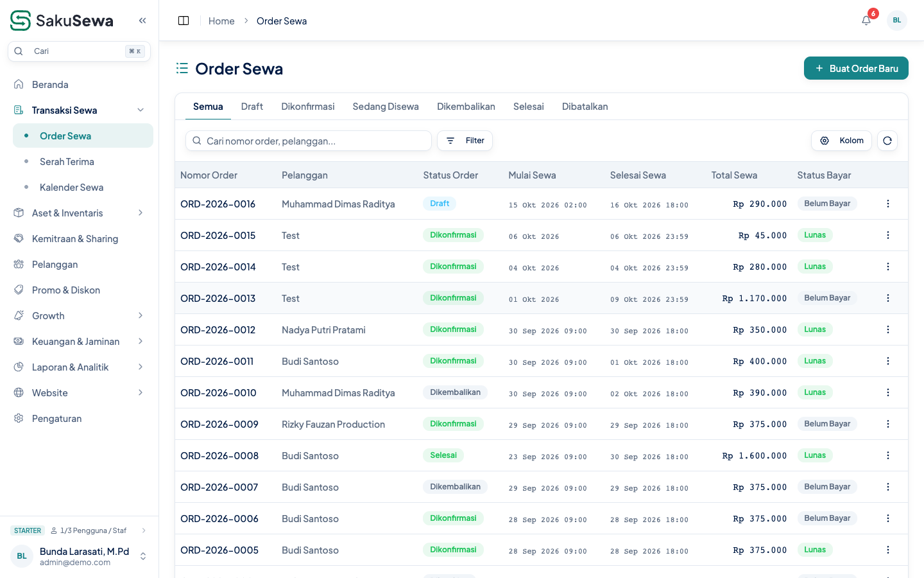Expand the Aset & Inventaris menu

(80, 213)
